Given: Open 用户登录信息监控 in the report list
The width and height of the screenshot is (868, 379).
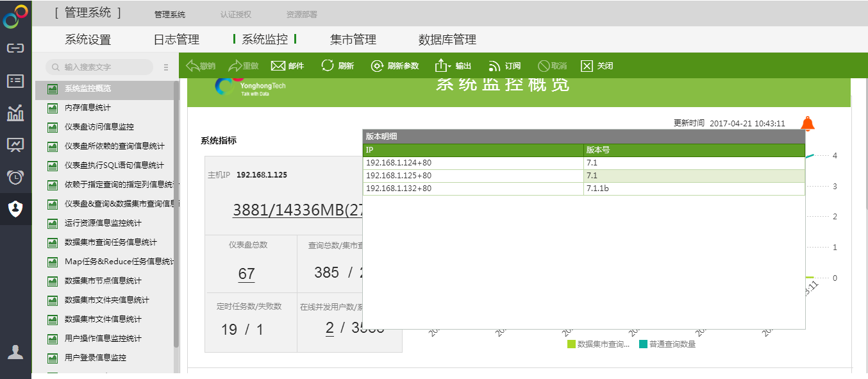Looking at the screenshot, I should 96,358.
